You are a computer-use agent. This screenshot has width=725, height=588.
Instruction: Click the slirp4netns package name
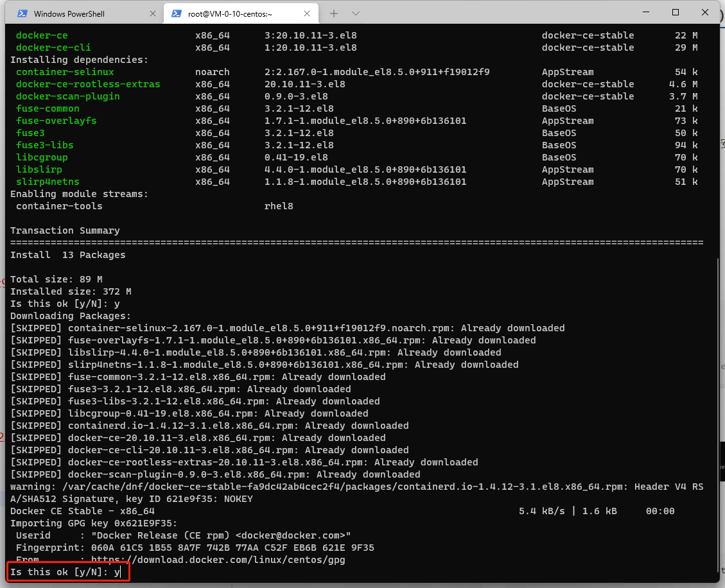[x=48, y=182]
